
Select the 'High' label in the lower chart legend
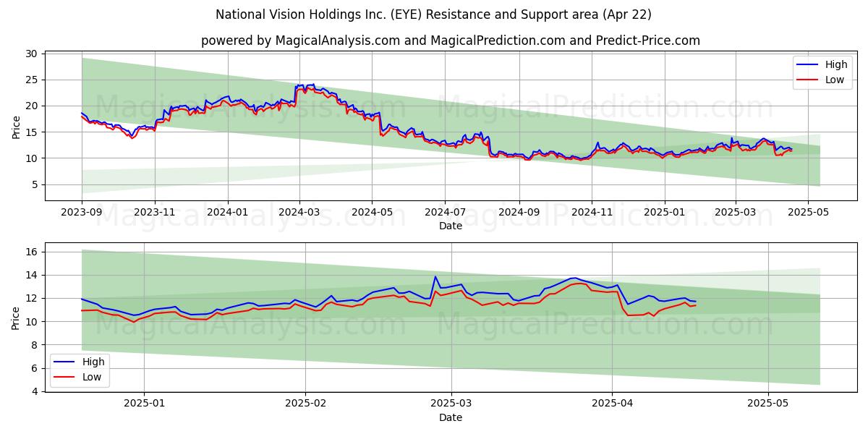click(x=93, y=362)
